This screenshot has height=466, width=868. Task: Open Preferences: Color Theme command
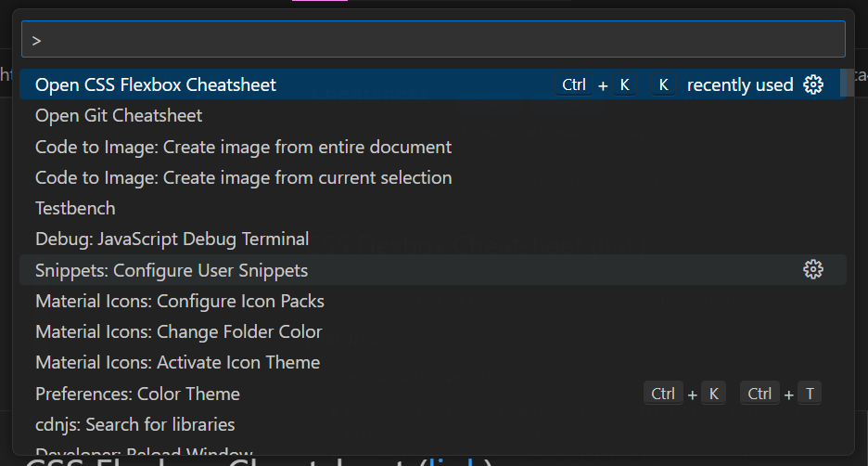tap(137, 394)
